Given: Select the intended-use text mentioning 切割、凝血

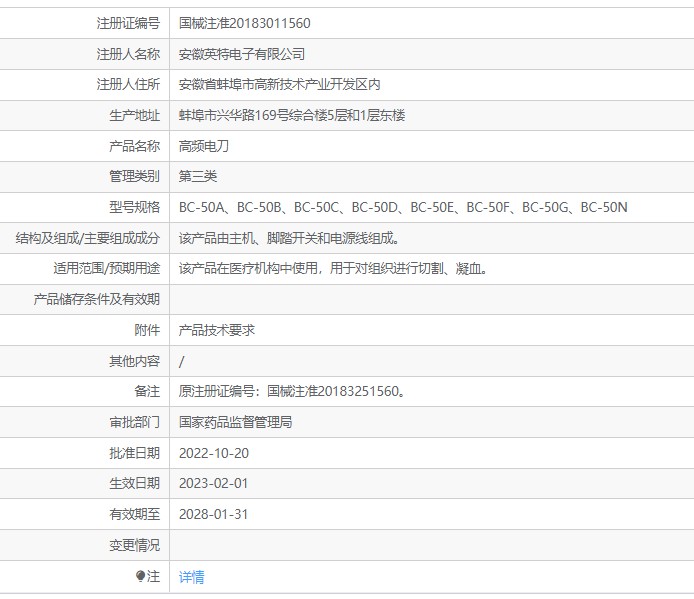Looking at the screenshot, I should point(333,268).
